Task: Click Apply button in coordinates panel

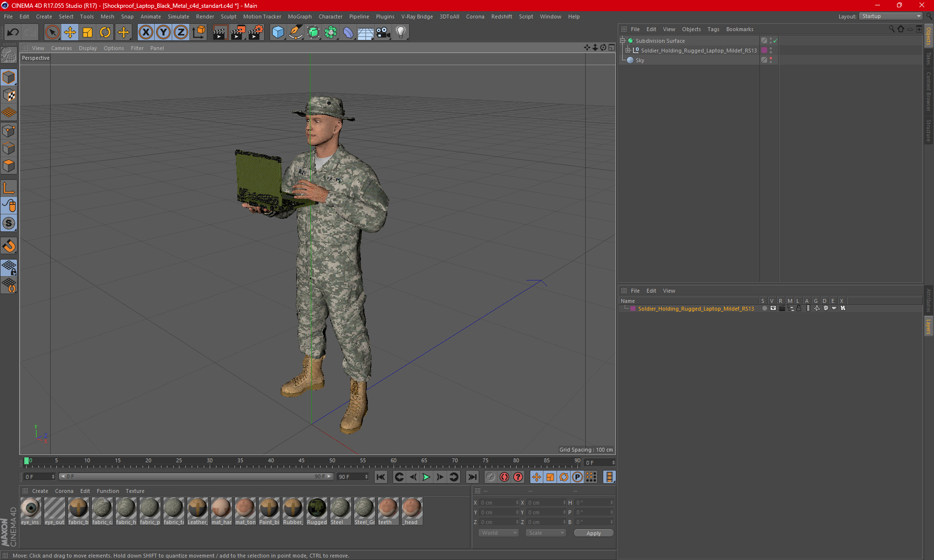Action: (x=593, y=533)
